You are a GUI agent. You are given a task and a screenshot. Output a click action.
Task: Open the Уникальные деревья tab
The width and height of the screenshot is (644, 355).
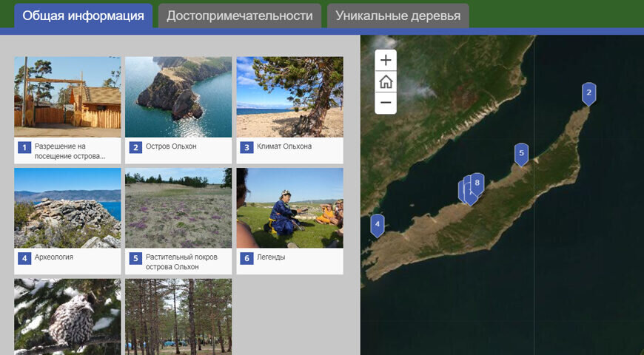tap(398, 16)
